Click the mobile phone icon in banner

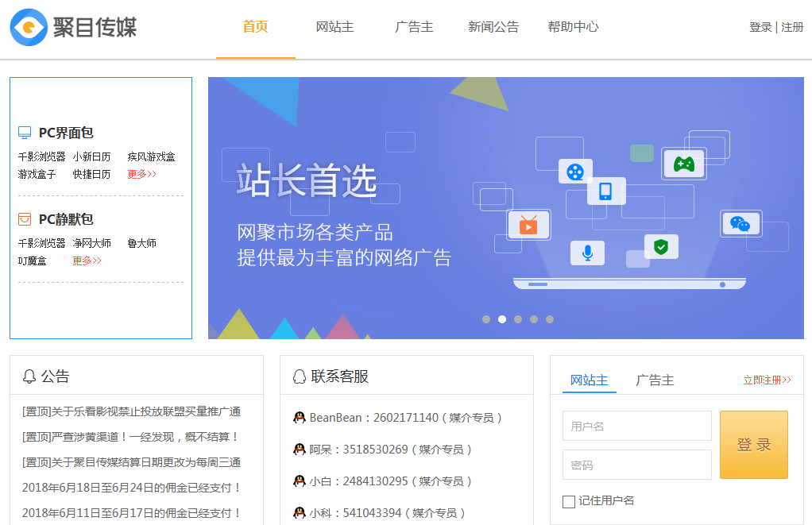pos(605,191)
